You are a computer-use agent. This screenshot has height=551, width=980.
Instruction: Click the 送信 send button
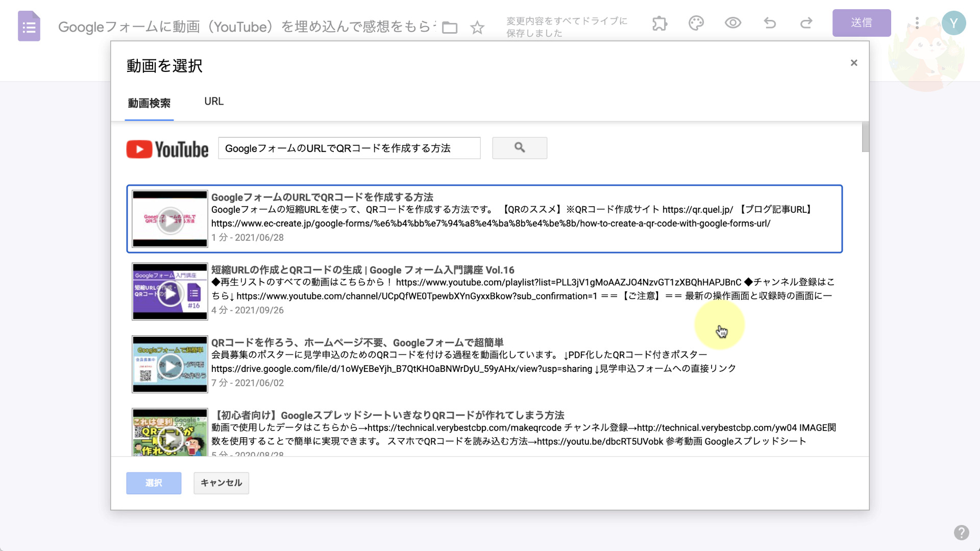point(862,23)
